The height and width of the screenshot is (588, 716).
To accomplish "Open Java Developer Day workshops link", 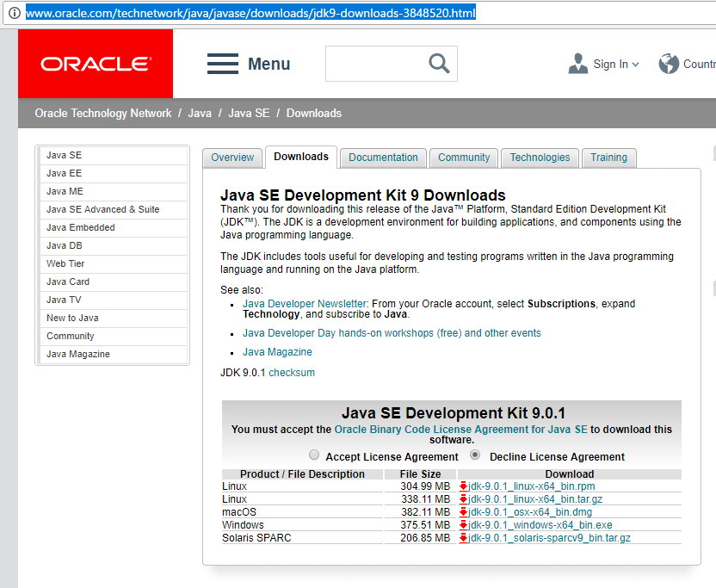I will pos(392,333).
